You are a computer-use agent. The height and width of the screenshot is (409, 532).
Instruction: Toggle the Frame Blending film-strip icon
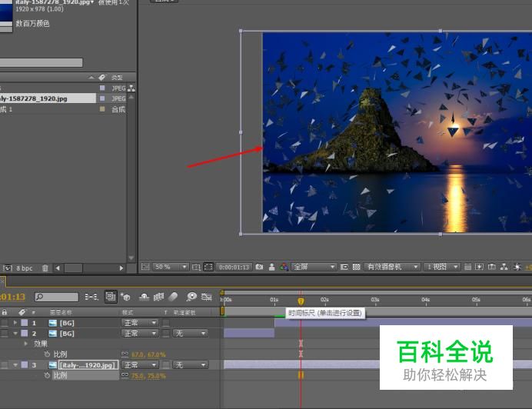pos(158,297)
